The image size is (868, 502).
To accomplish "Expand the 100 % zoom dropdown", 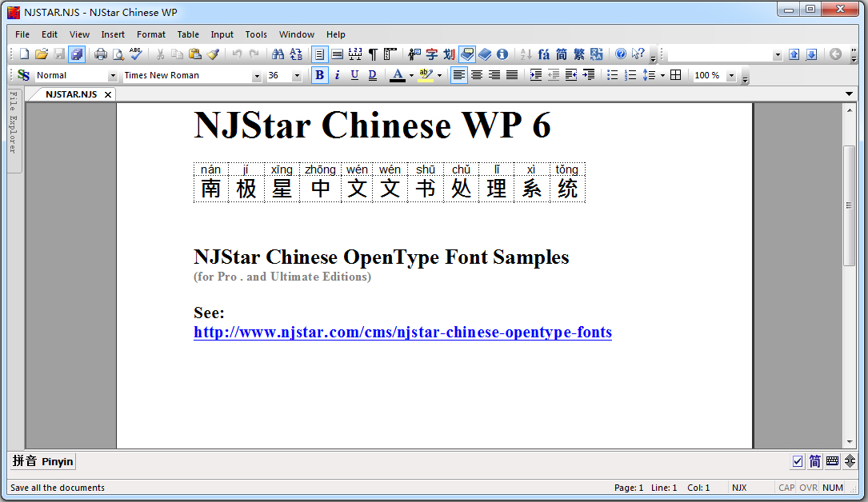I will pyautogui.click(x=731, y=76).
